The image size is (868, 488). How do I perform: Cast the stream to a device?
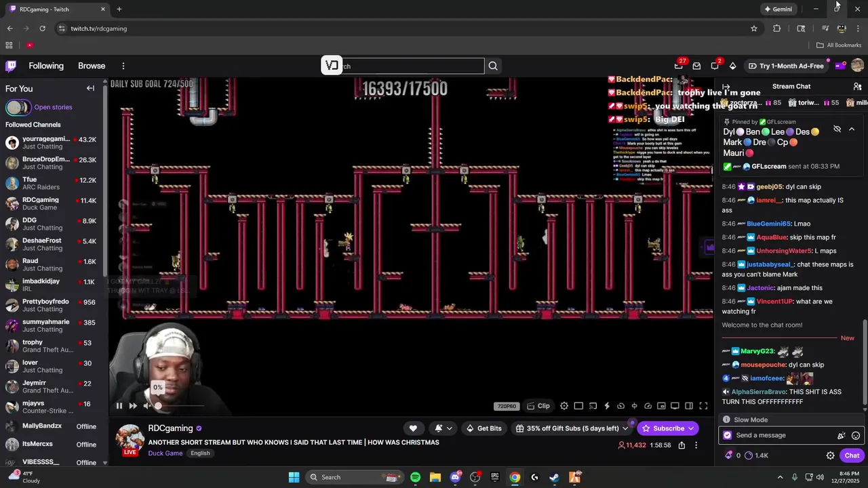[x=593, y=406]
